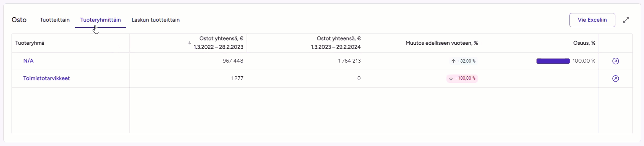Sort by Ostot yhteensä 1.3.2023–29.2.2024 header
The image size is (644, 146).
click(336, 43)
